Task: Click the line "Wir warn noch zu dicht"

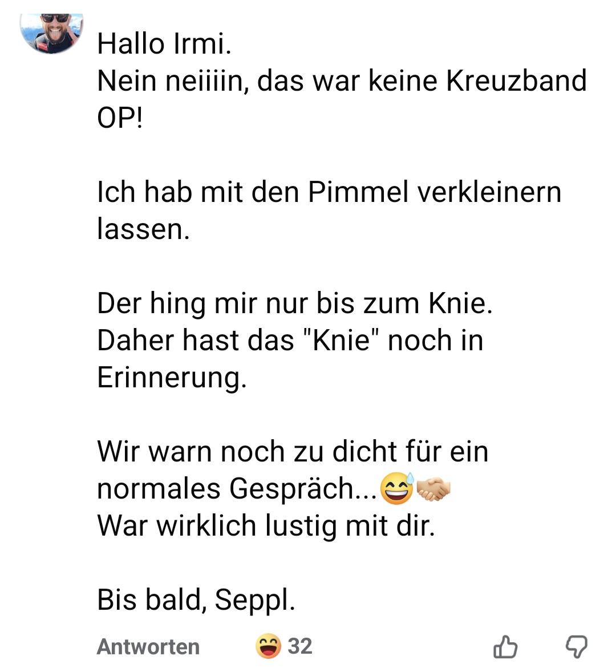Action: tap(293, 452)
